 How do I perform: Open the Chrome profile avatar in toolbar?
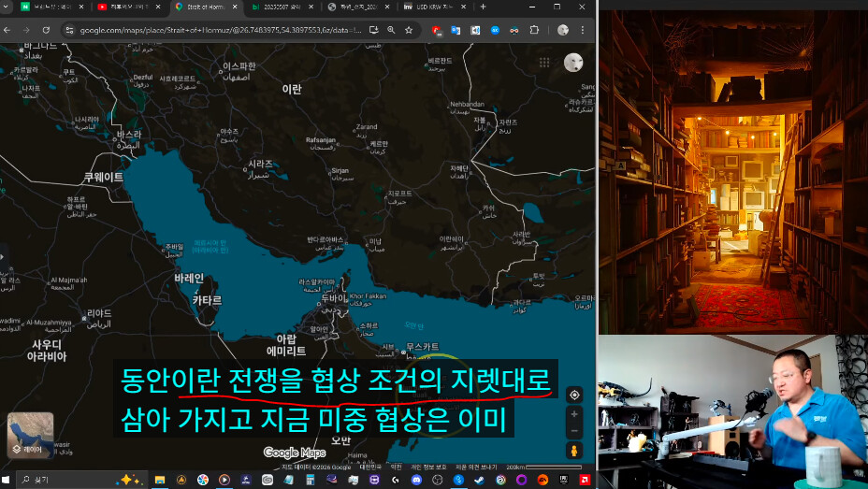click(563, 30)
